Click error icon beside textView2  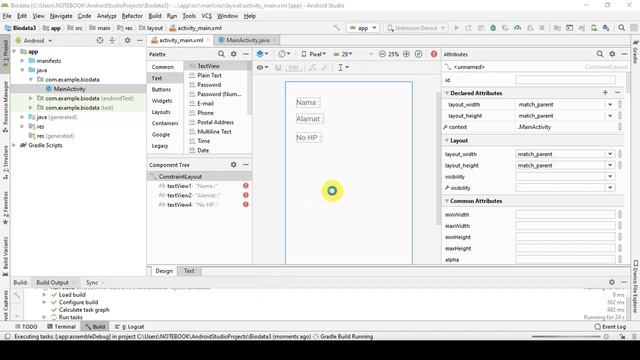click(x=246, y=195)
